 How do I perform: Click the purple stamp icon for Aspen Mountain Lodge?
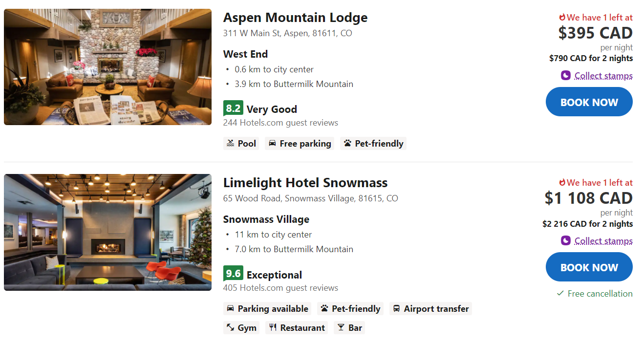click(x=566, y=76)
